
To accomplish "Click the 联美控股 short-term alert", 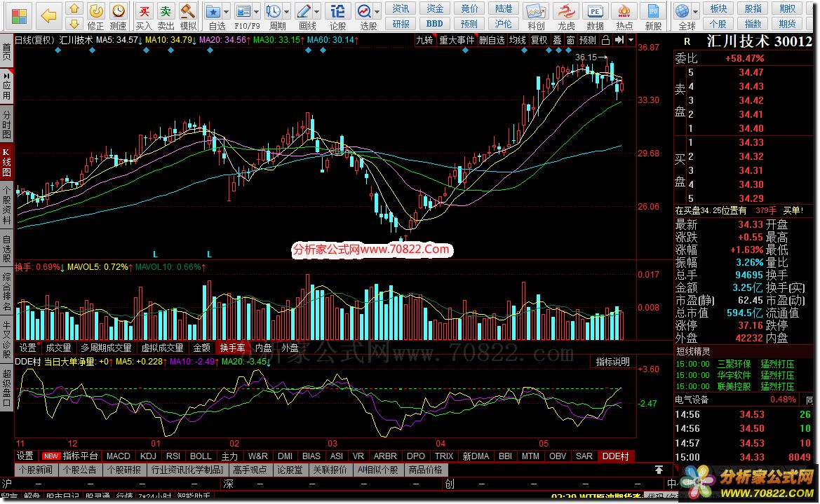I will pos(734,386).
